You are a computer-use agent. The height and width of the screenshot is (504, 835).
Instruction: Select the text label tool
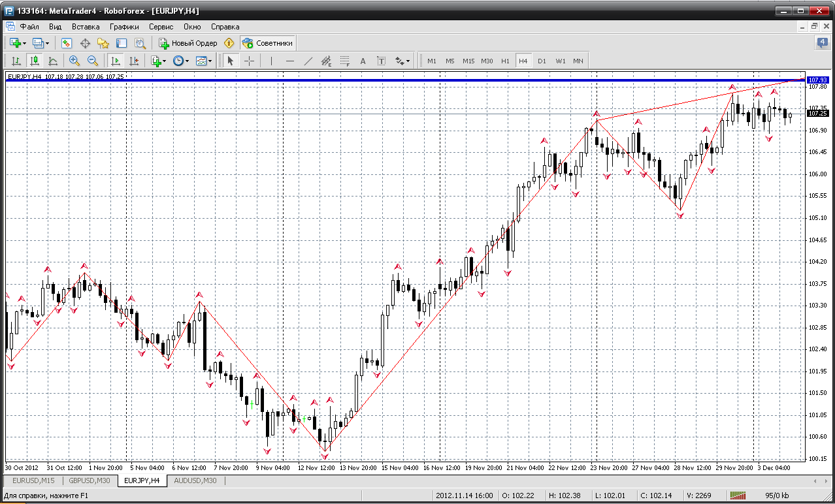382,61
